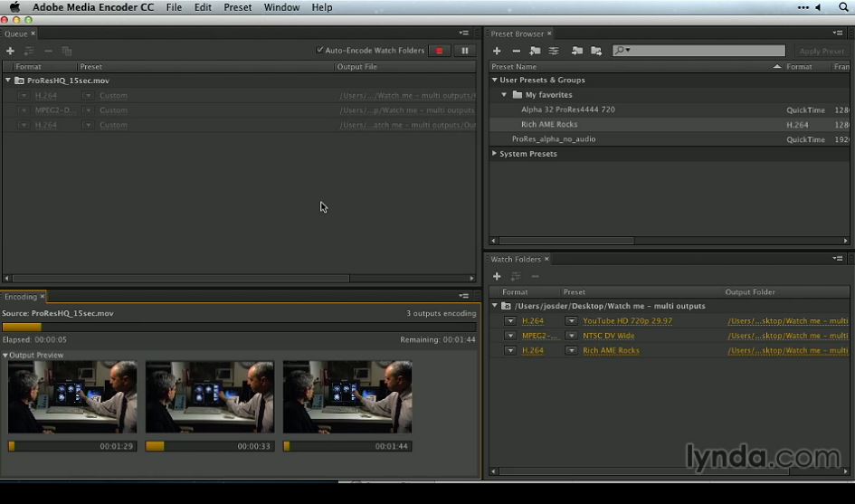Close the Queue panel tab
The height and width of the screenshot is (504, 855).
(33, 33)
